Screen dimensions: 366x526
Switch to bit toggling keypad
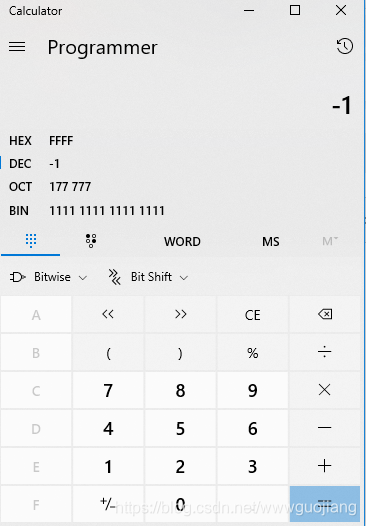[x=91, y=241]
